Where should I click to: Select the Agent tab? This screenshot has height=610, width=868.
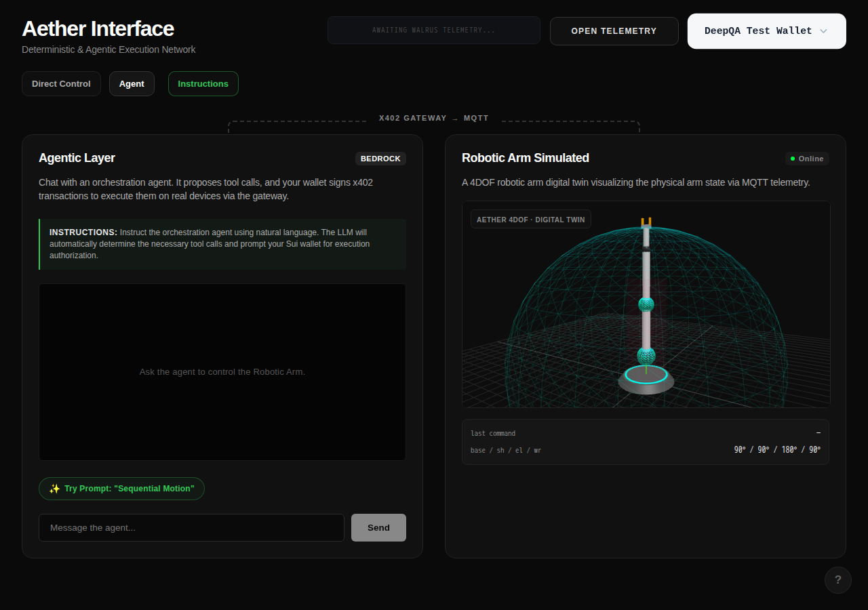[132, 84]
